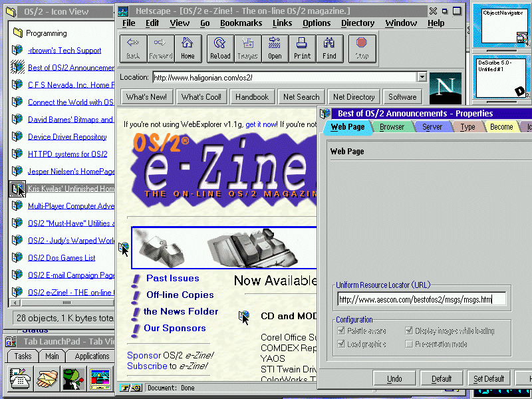Click the 'get it now' link
The width and height of the screenshot is (532, 399).
coord(261,124)
